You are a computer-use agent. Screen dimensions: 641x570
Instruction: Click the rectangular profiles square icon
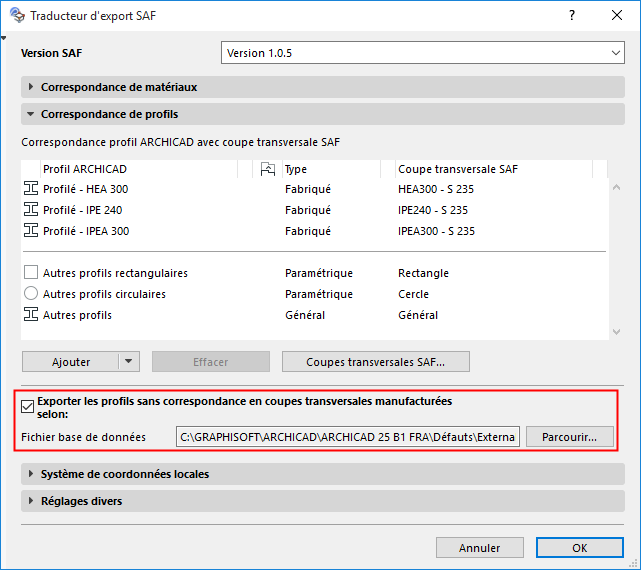point(31,272)
